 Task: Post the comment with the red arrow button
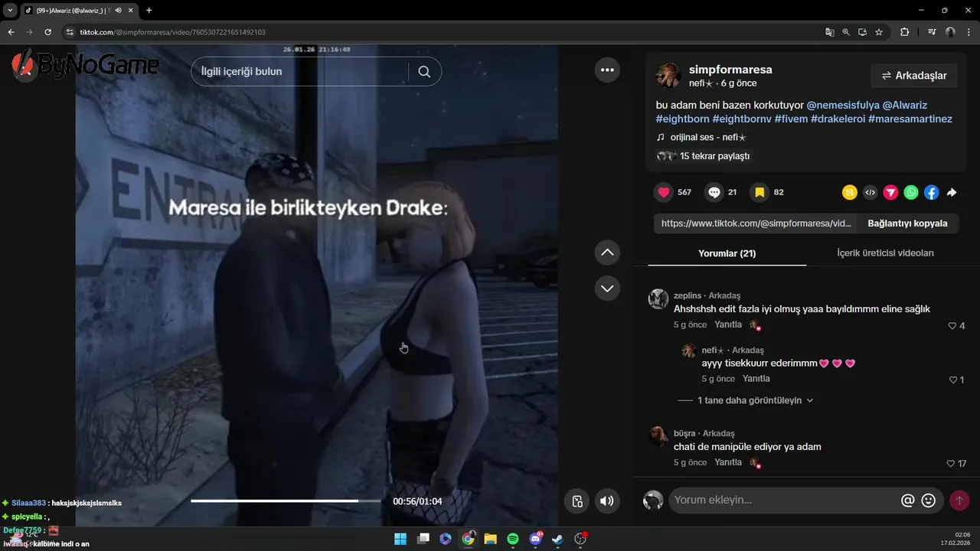[959, 500]
